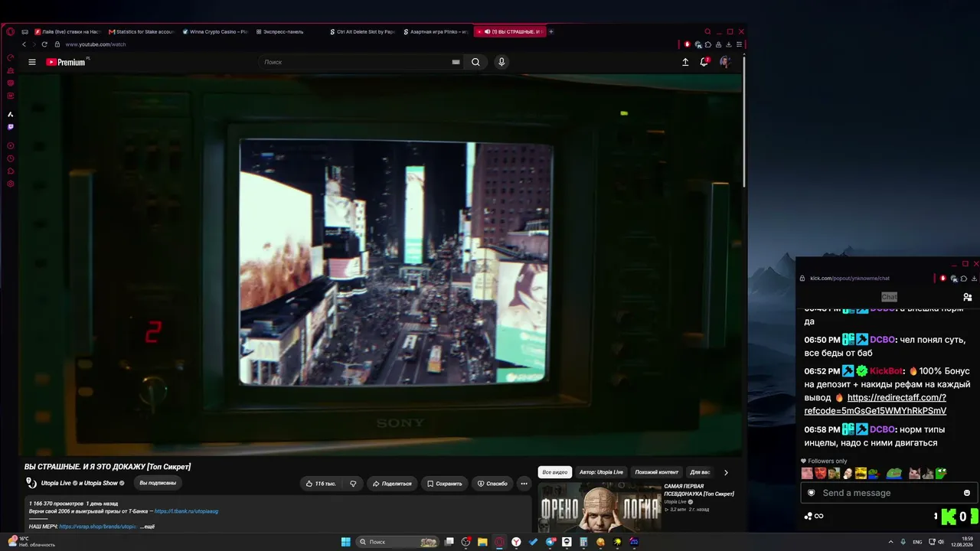Select the Все видео filter chip
This screenshot has width=980, height=551.
click(555, 472)
